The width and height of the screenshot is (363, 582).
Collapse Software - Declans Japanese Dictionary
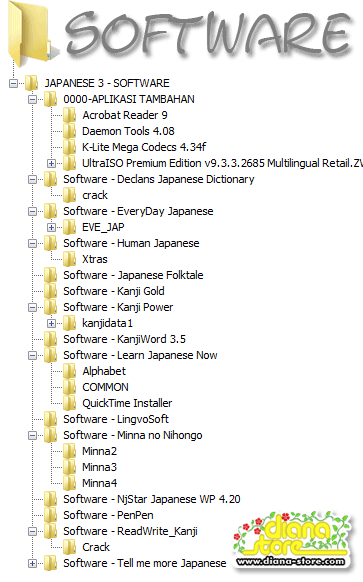click(x=33, y=179)
